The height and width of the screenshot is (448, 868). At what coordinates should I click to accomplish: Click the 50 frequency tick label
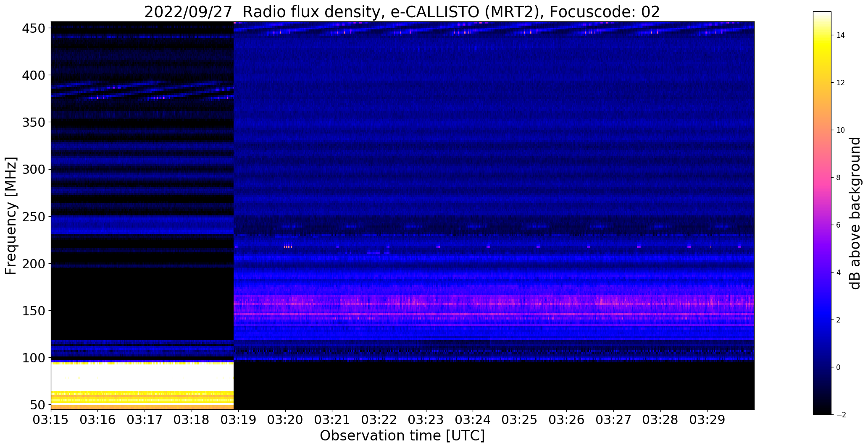point(37,405)
